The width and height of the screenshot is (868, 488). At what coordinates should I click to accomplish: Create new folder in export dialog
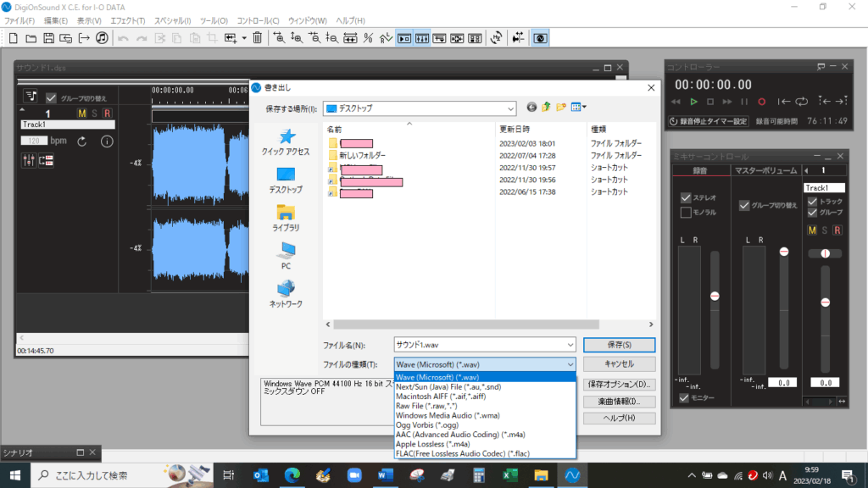click(x=561, y=108)
